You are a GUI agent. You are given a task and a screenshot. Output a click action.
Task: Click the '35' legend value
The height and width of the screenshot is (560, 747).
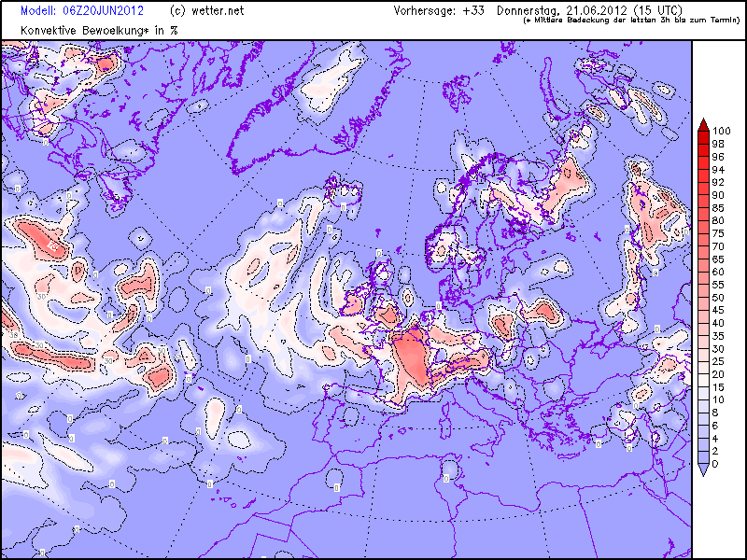tap(718, 336)
